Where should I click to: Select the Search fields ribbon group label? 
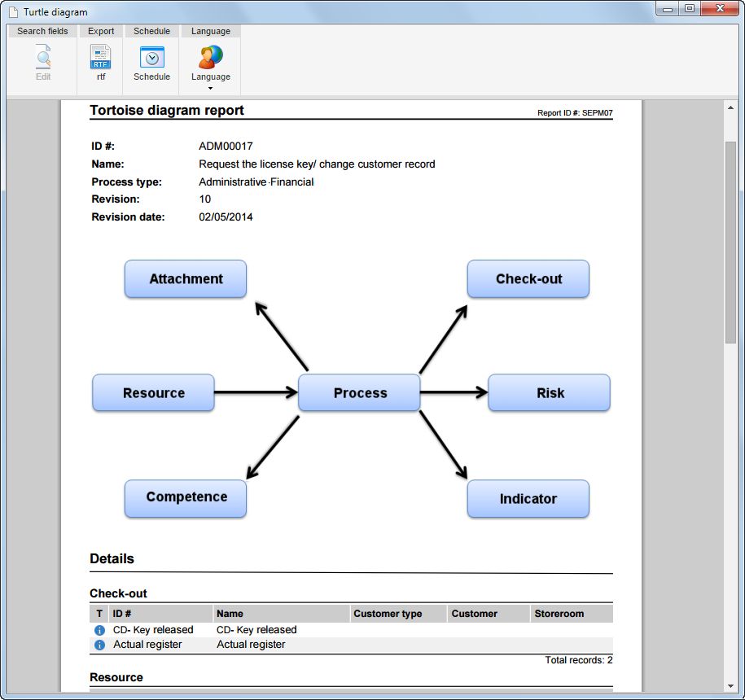point(43,31)
